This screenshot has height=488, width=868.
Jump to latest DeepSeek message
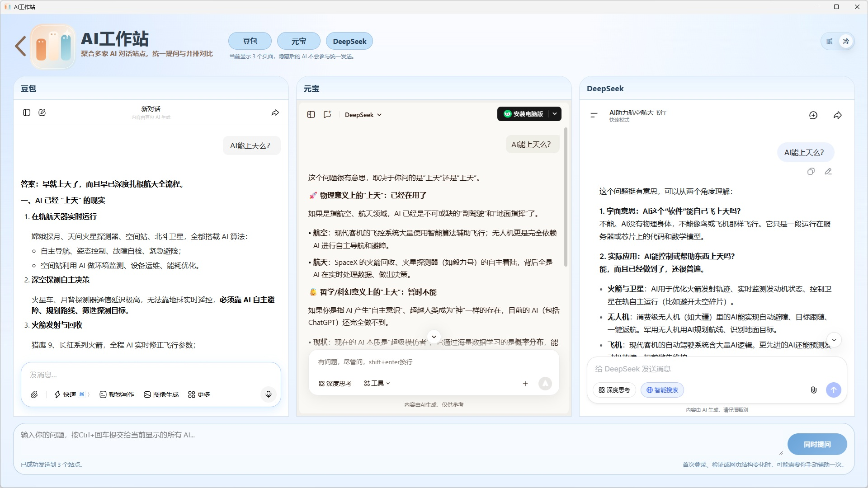834,340
